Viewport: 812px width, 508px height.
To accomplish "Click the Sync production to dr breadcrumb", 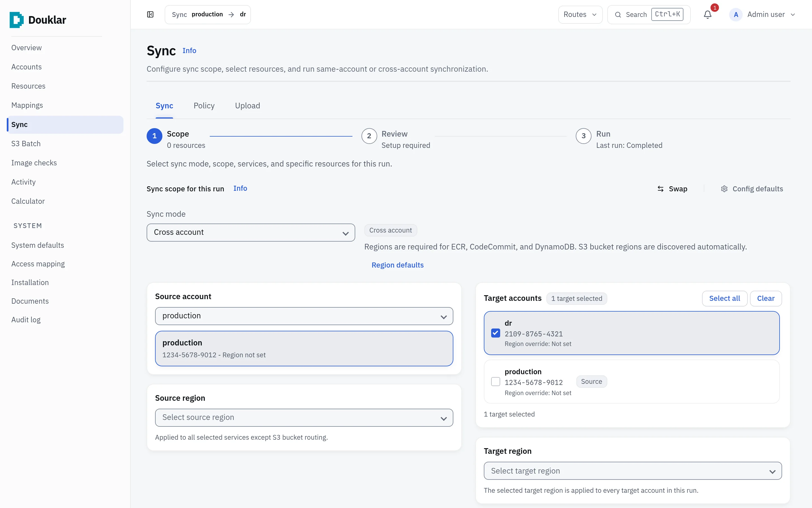I will click(208, 14).
